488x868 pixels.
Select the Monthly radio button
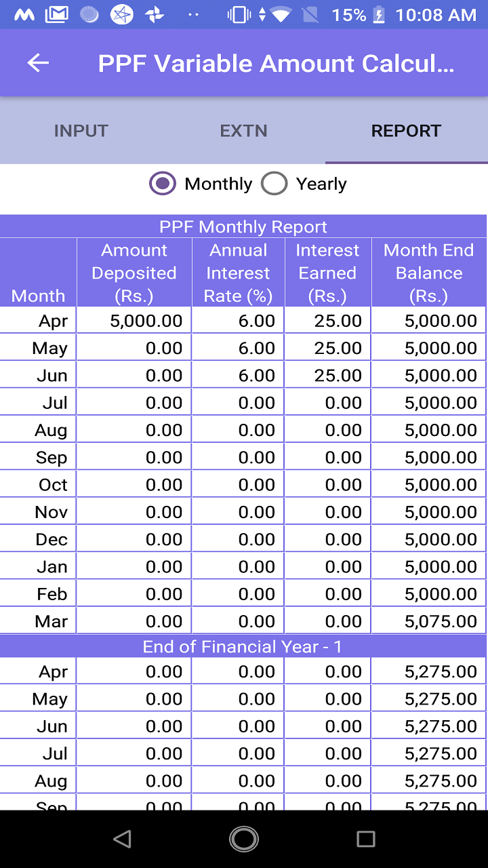click(163, 183)
